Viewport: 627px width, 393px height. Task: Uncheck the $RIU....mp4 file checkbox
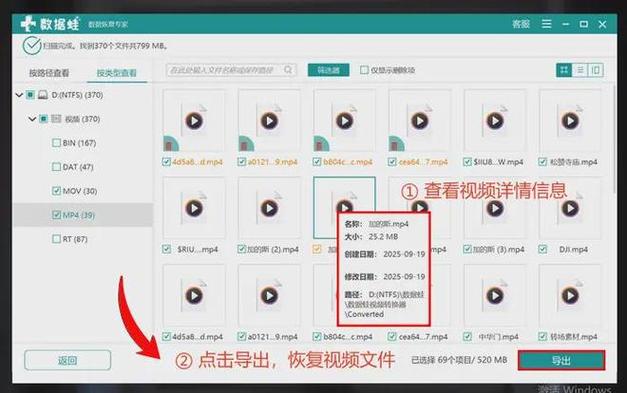166,249
